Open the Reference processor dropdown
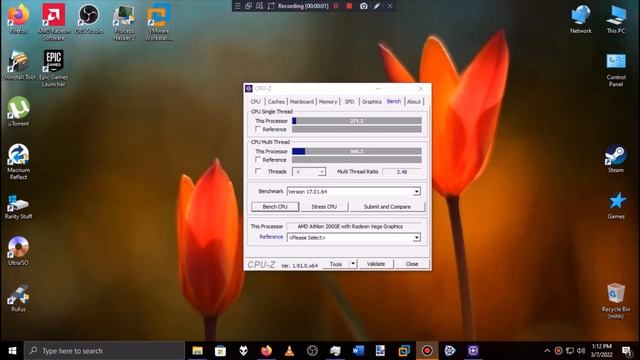 point(416,238)
